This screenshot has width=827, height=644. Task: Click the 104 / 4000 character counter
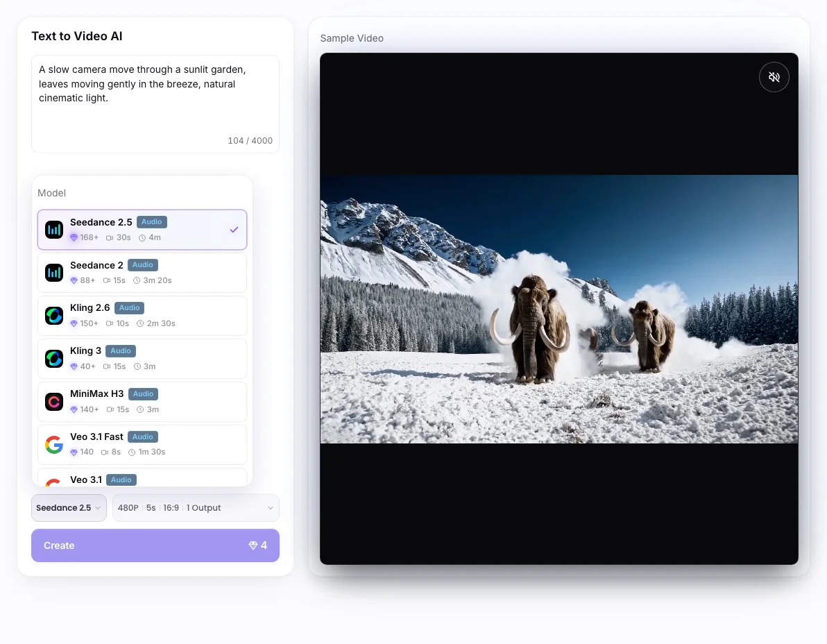coord(250,141)
